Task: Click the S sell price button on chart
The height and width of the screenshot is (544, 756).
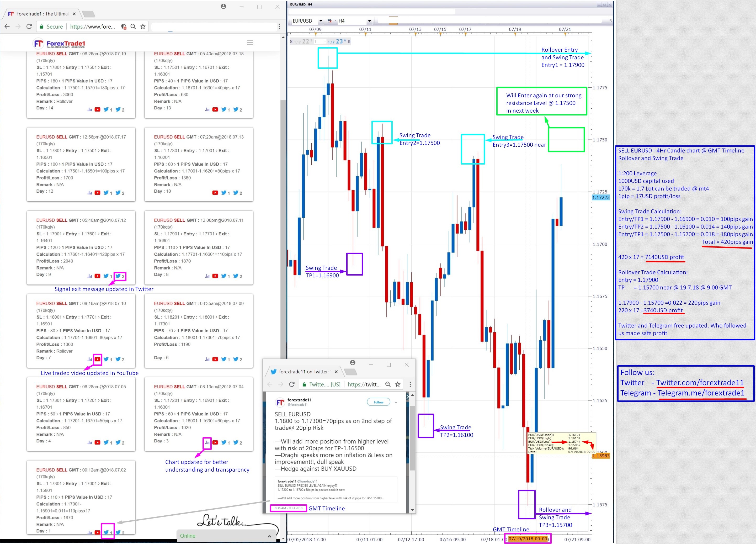Action: (x=301, y=41)
